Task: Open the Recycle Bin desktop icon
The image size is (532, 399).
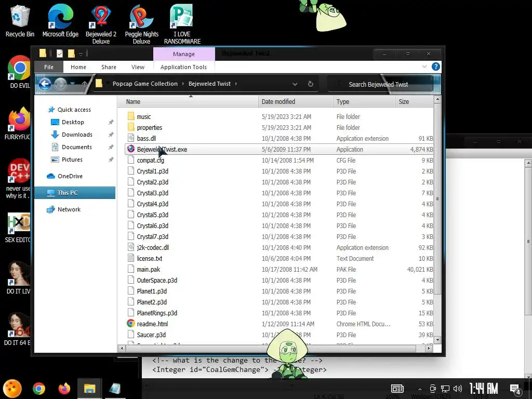Action: click(x=20, y=20)
